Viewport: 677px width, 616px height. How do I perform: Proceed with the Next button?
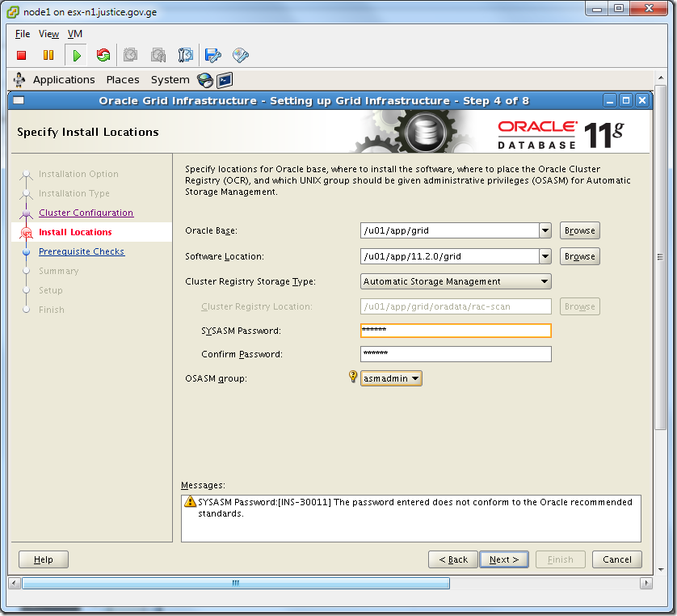(x=503, y=559)
